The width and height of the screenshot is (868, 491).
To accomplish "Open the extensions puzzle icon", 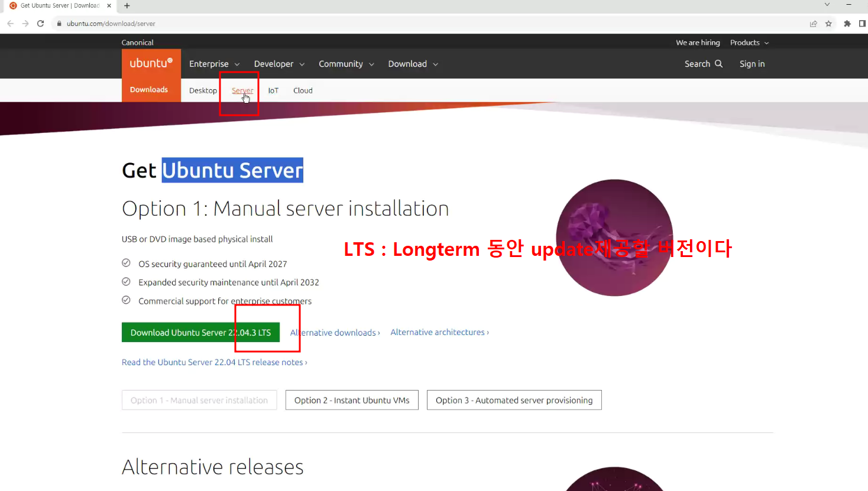I will pos(847,24).
